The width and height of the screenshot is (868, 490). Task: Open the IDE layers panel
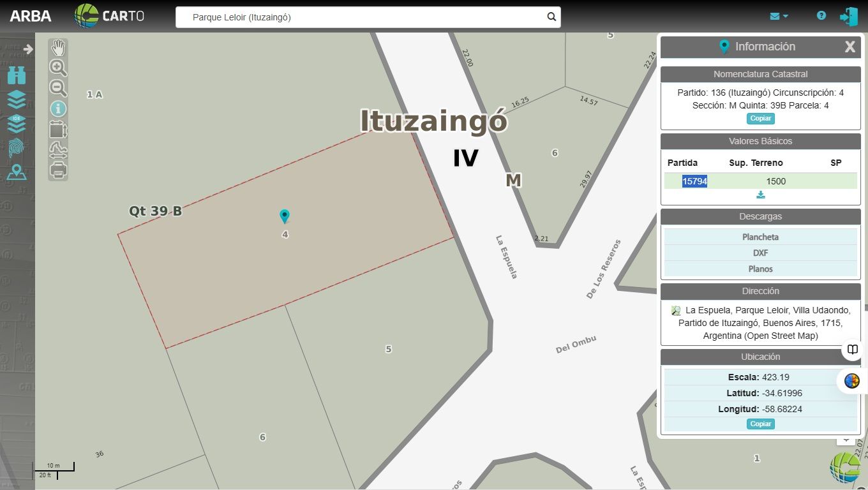tap(17, 123)
